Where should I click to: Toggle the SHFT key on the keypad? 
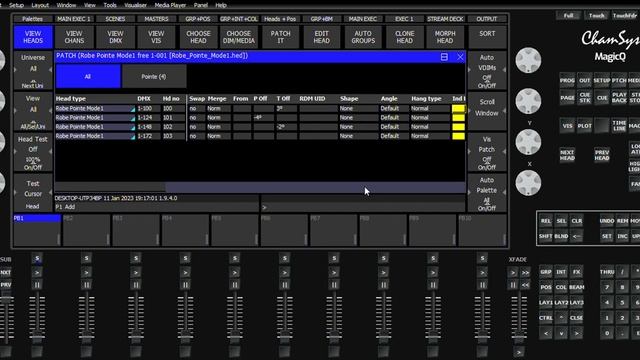(x=545, y=236)
